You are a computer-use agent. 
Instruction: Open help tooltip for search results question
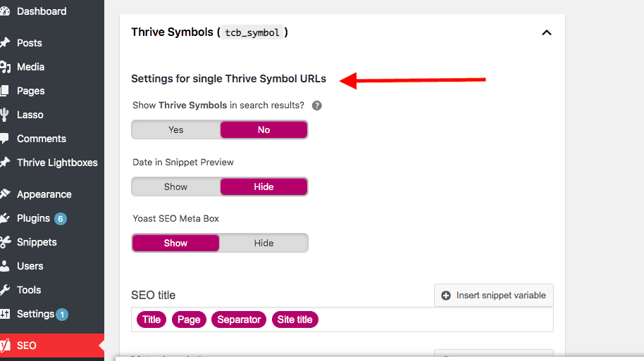[316, 106]
